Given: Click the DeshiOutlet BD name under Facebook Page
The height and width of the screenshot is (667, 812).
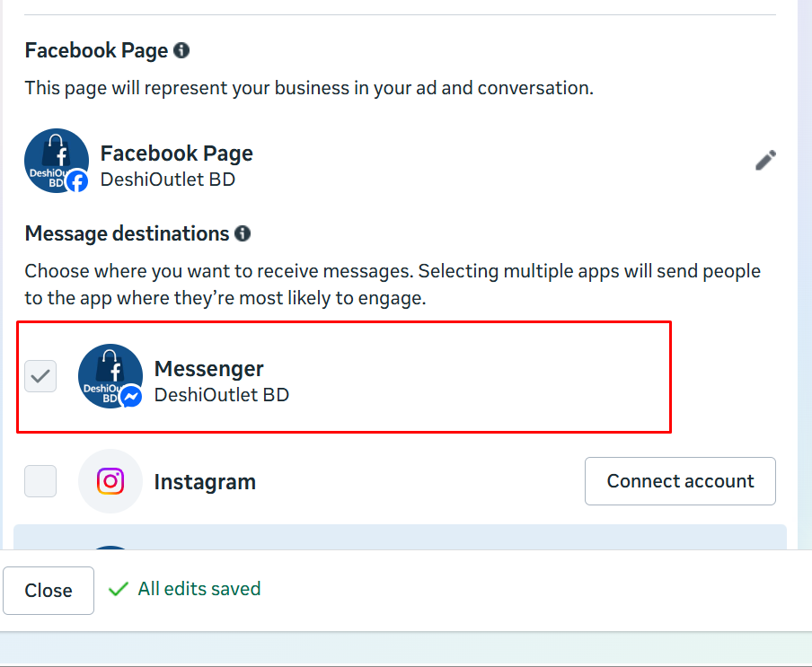Looking at the screenshot, I should click(x=167, y=180).
